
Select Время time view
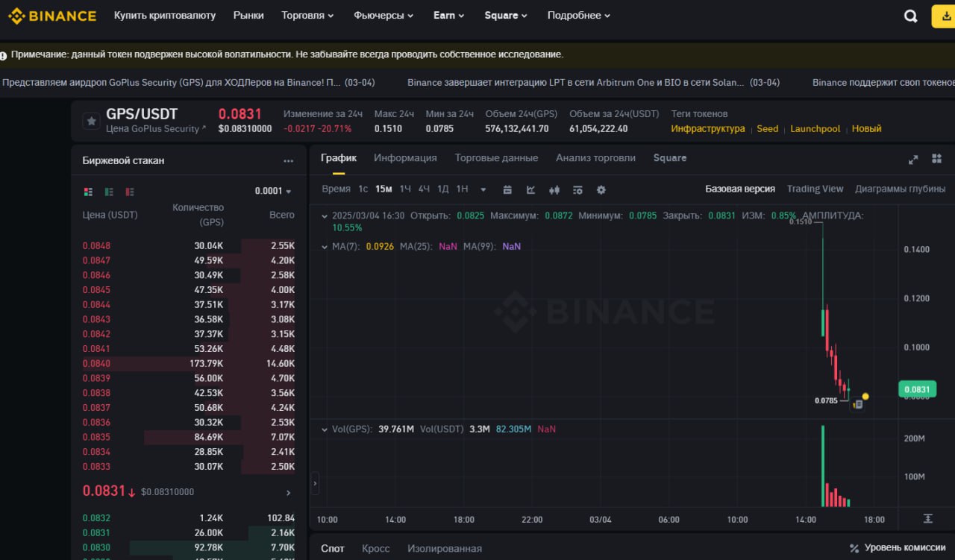(x=336, y=189)
